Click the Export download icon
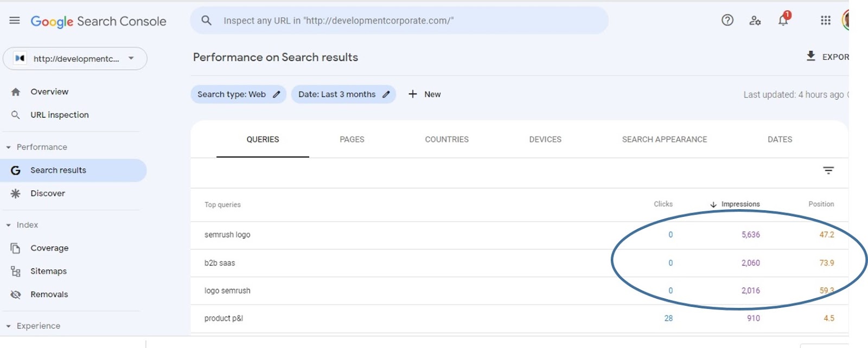868x348 pixels. [x=811, y=56]
